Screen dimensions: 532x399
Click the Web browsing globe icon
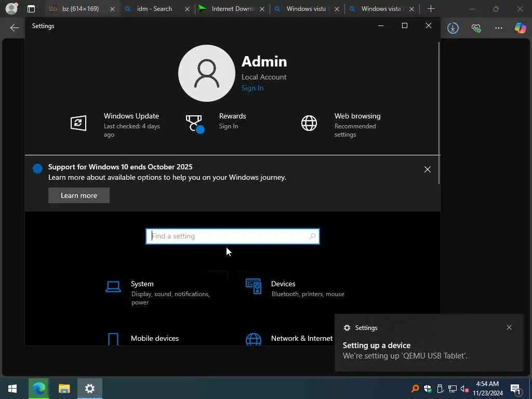(309, 123)
